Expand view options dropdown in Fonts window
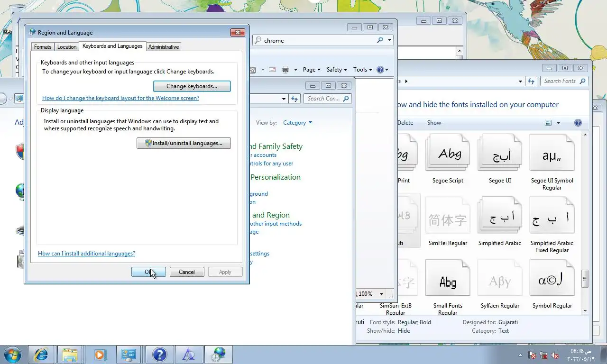This screenshot has height=364, width=607. point(558,123)
